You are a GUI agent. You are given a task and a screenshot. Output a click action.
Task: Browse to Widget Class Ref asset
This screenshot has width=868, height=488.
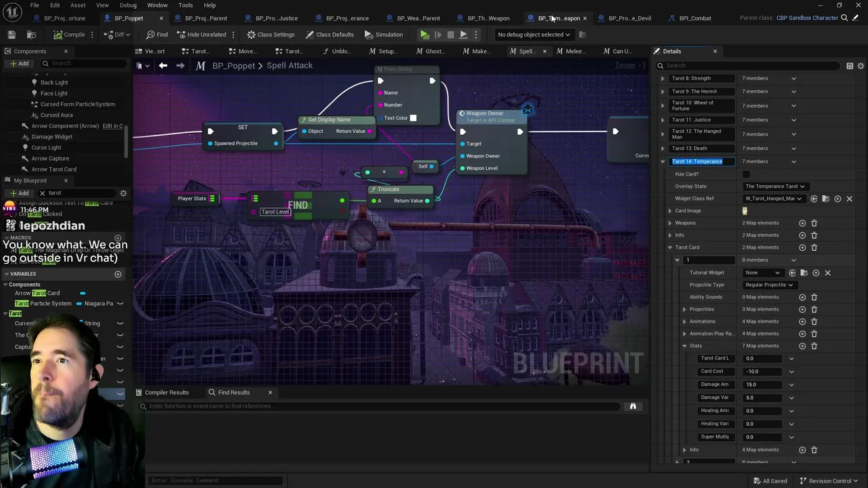[825, 199]
